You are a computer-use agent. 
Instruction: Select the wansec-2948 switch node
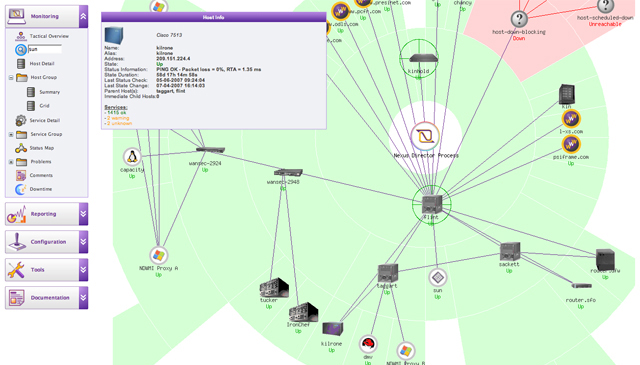[288, 172]
